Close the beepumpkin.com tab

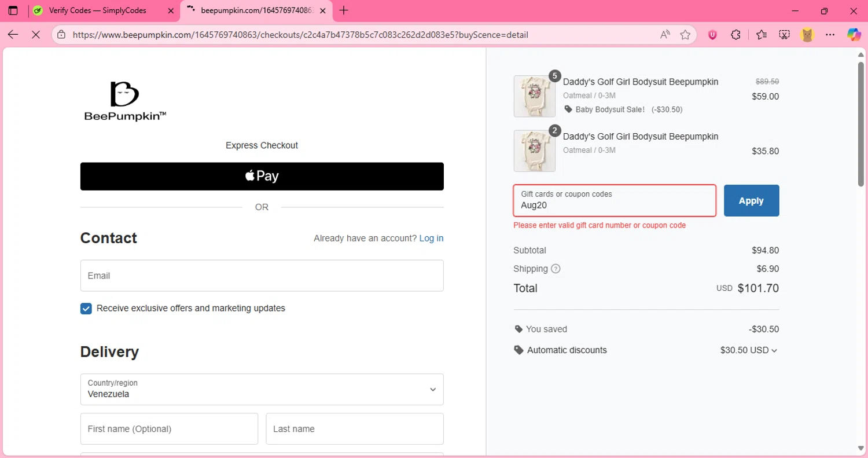click(x=323, y=10)
